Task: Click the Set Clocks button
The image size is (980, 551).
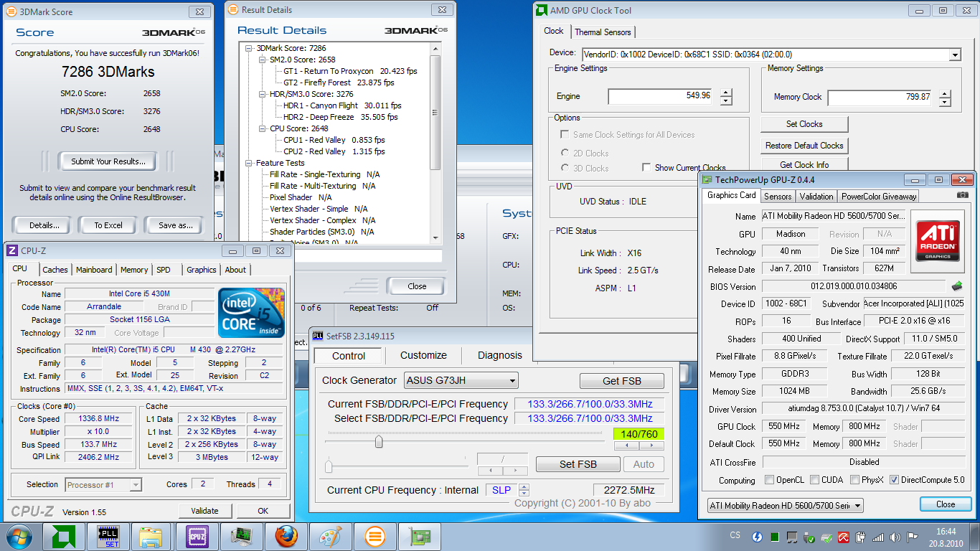Action: (x=804, y=124)
